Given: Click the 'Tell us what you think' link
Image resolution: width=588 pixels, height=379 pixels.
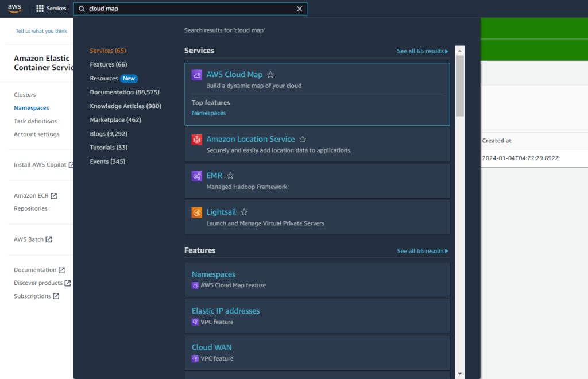Looking at the screenshot, I should (x=41, y=30).
